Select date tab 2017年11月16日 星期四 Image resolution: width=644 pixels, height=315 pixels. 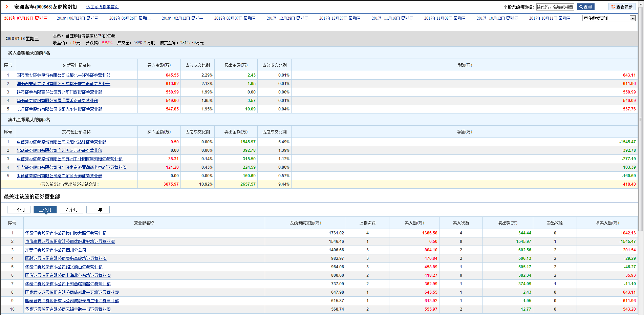tap(392, 18)
